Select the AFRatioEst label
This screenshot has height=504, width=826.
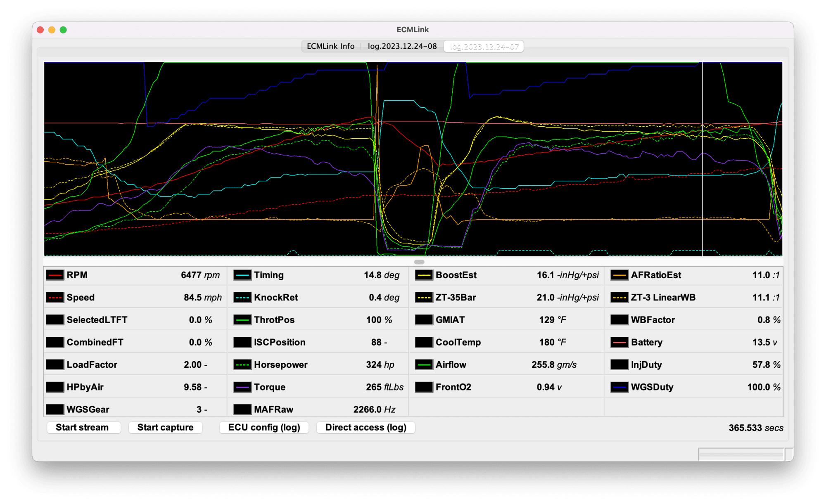[656, 275]
